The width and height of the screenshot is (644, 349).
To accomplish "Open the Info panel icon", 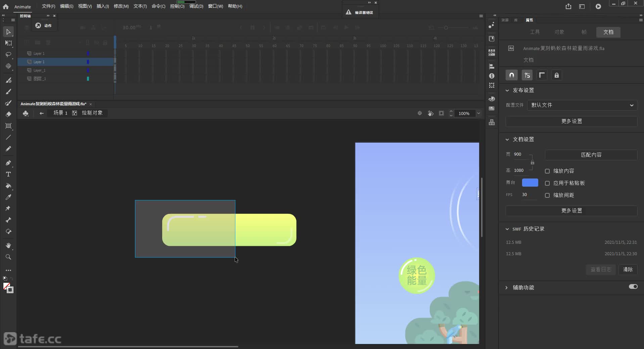I will pos(492,76).
